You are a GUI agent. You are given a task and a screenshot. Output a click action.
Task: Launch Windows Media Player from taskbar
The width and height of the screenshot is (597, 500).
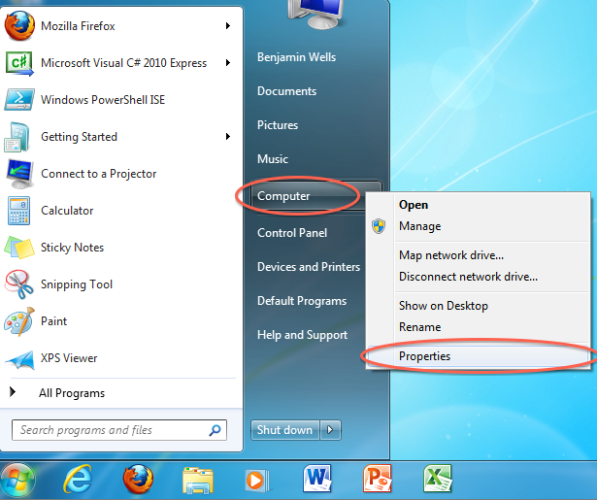[257, 481]
